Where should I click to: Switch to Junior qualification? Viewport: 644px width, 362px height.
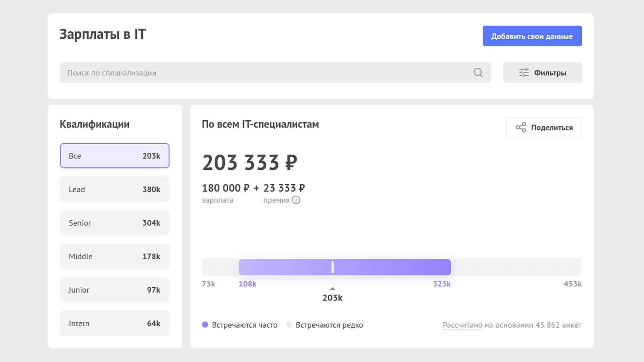click(x=115, y=290)
